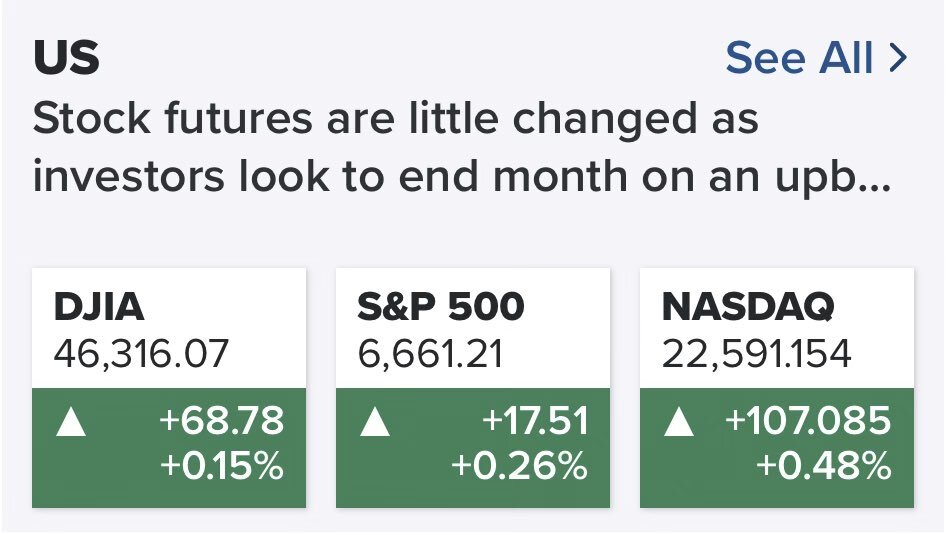
Task: Click the NASDAQ point change +107.085
Action: pyautogui.click(x=809, y=421)
